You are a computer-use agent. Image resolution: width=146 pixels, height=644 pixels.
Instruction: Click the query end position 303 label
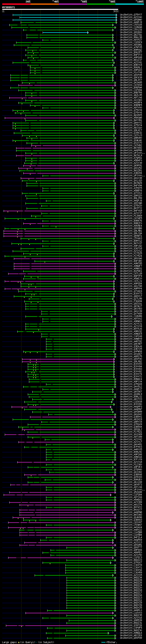pyautogui.click(x=115, y=11)
